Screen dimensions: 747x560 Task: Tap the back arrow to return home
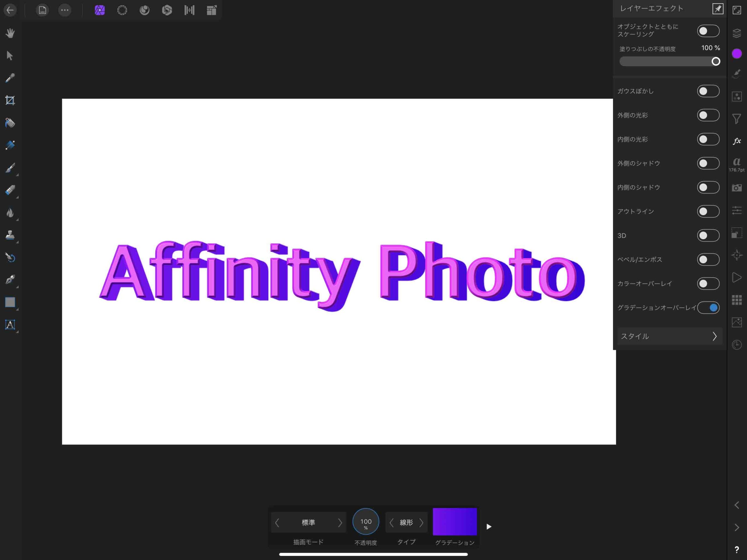coord(10,10)
